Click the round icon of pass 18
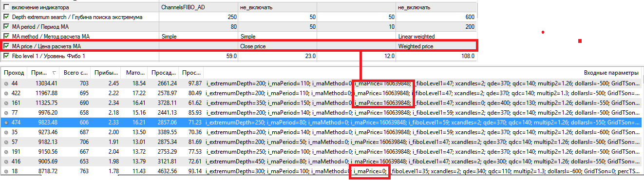Screen dimensions: 644x182 coord(6,172)
